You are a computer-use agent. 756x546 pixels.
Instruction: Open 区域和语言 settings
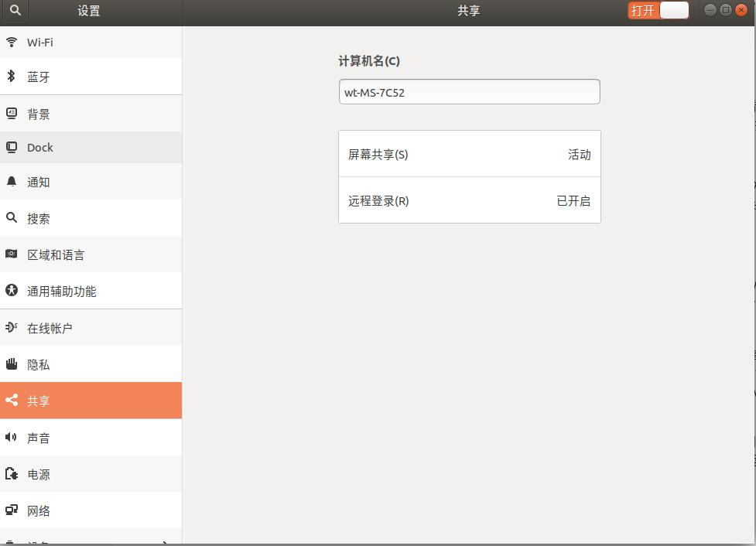point(91,254)
